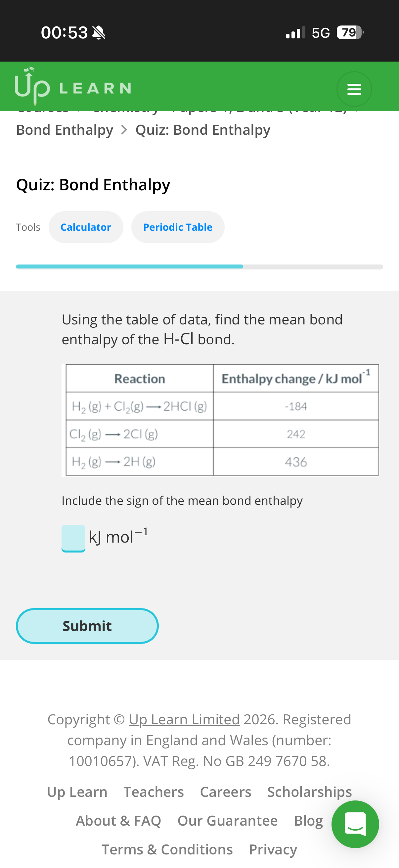Open the Calculator tool
Image resolution: width=399 pixels, height=868 pixels.
86,227
